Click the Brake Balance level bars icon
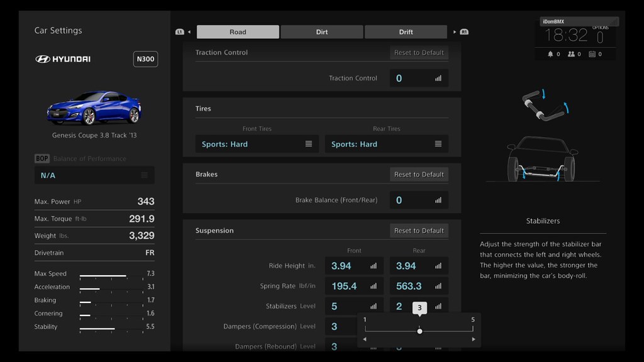 [438, 200]
